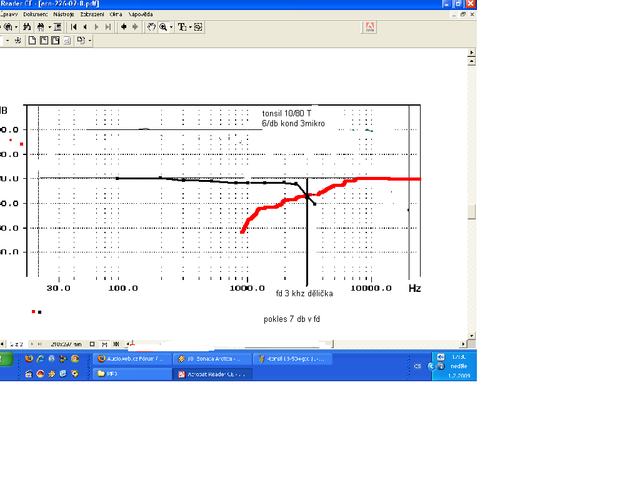Click the vertical scrollbar thumb
The height and width of the screenshot is (480, 640).
pyautogui.click(x=472, y=212)
